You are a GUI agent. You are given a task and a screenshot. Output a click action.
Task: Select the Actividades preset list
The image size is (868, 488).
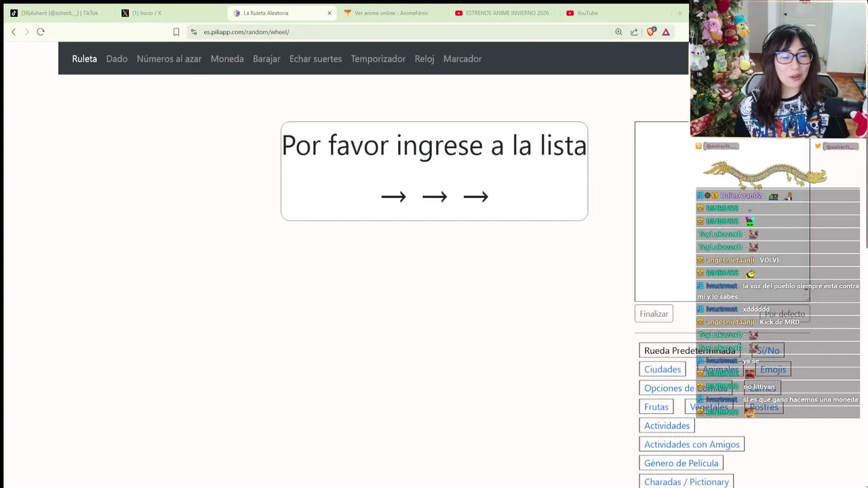click(x=667, y=426)
